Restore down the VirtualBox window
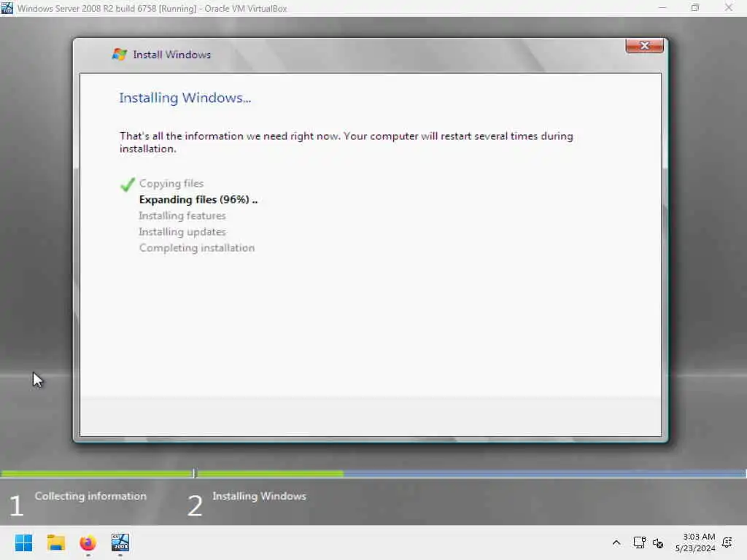The image size is (747, 560). 695,8
